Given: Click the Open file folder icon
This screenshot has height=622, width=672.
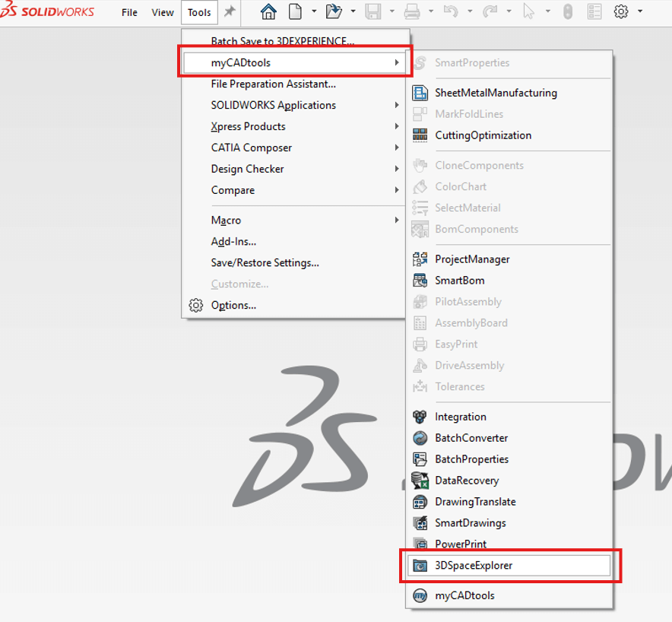Looking at the screenshot, I should coord(333,11).
